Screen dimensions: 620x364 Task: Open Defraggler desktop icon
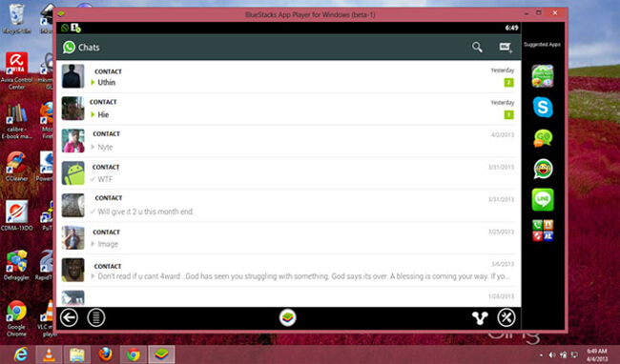[x=16, y=265]
